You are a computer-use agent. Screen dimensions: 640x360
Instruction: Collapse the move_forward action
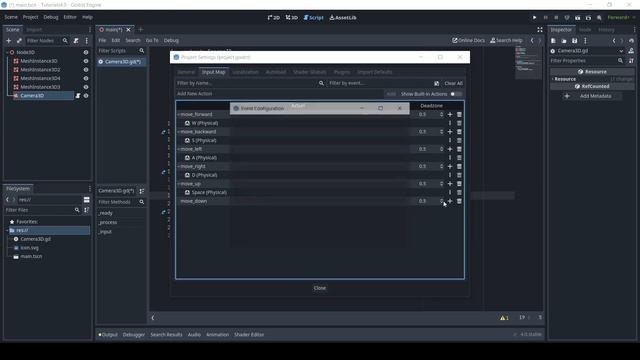pyautogui.click(x=178, y=115)
